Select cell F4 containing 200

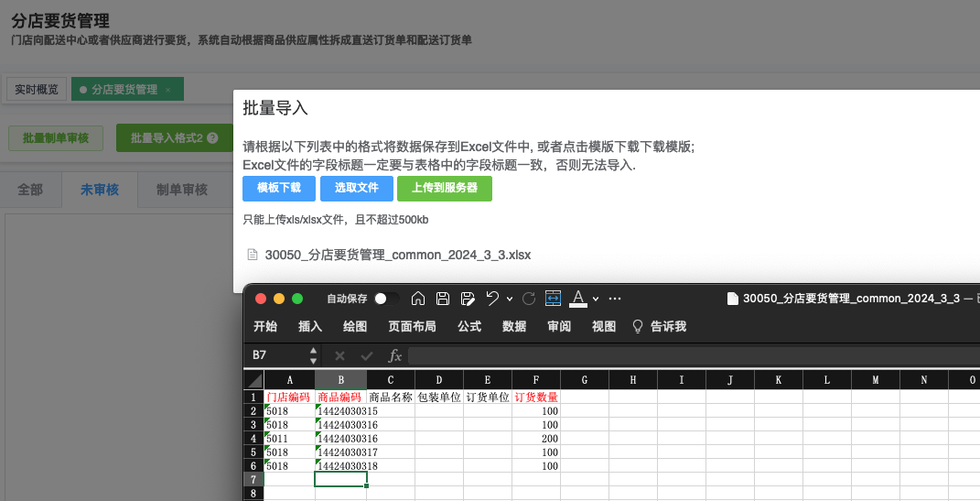[535, 439]
